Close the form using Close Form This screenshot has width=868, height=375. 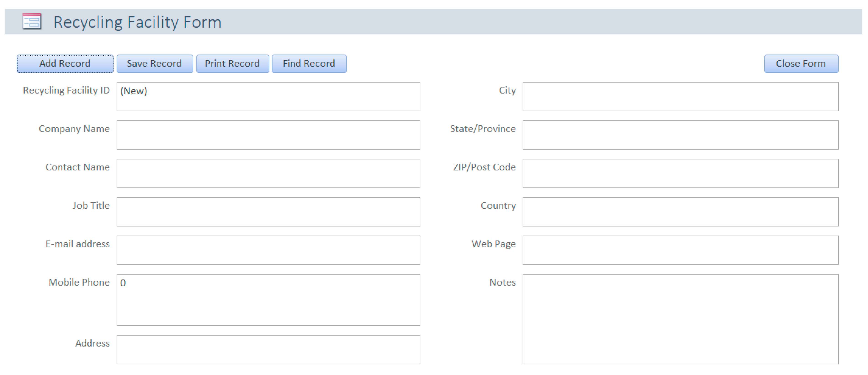[x=801, y=64]
